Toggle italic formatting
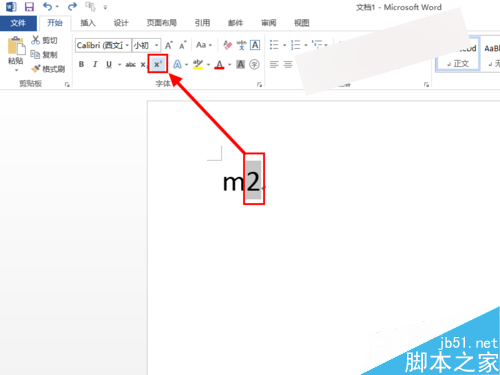Viewport: 500px width, 375px height. pyautogui.click(x=95, y=64)
